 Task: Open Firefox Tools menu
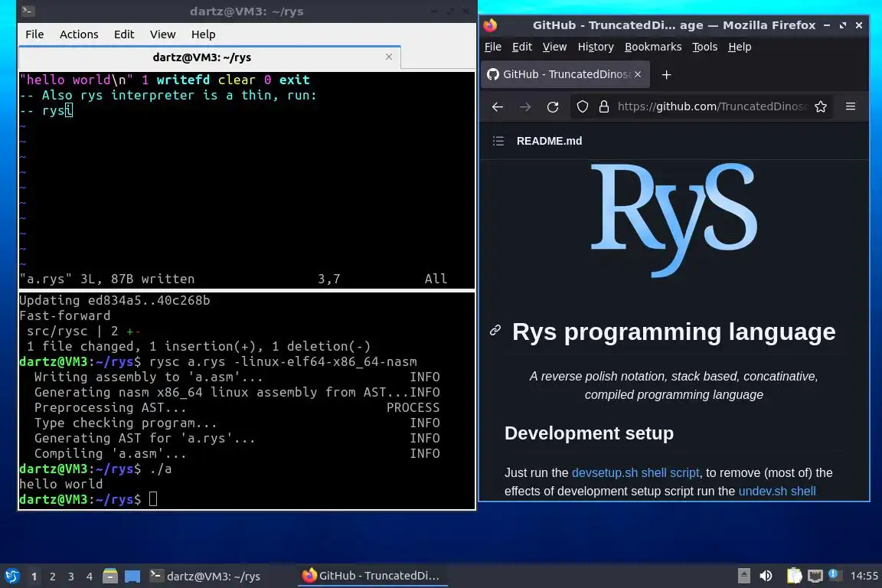point(704,47)
